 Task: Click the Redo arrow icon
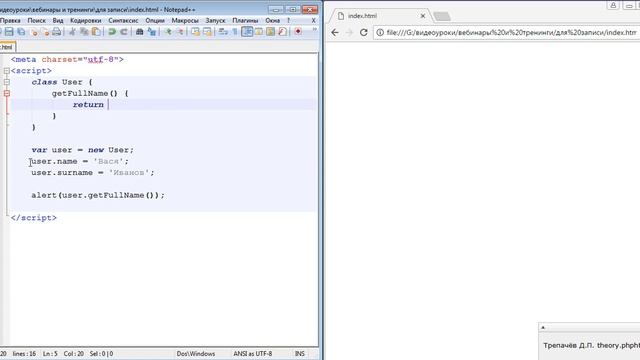click(x=124, y=31)
